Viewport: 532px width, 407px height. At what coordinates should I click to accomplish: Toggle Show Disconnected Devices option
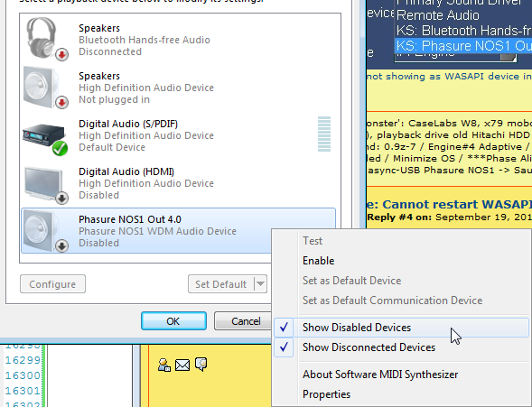pyautogui.click(x=401, y=347)
